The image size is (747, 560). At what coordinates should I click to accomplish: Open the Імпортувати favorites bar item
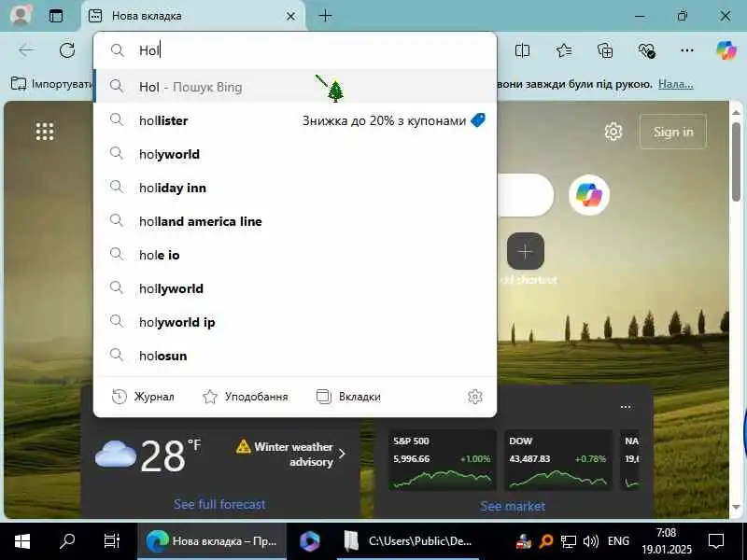point(51,84)
